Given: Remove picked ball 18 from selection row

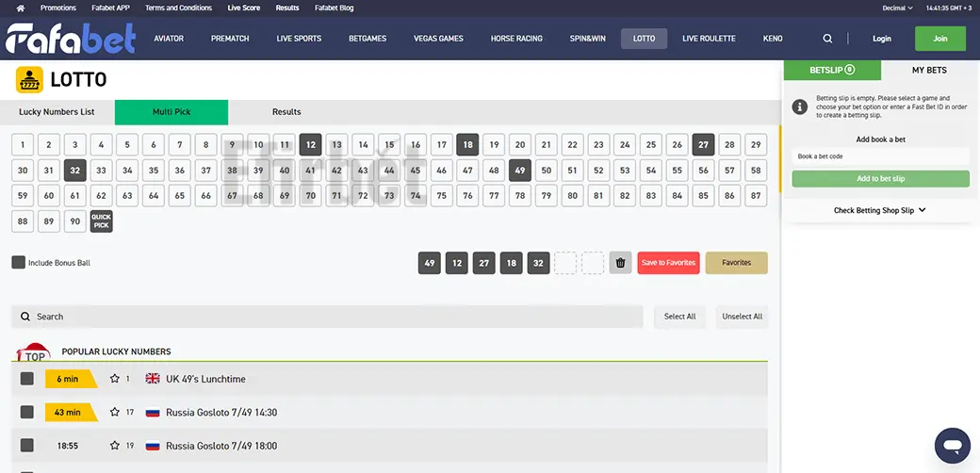Looking at the screenshot, I should click(512, 263).
